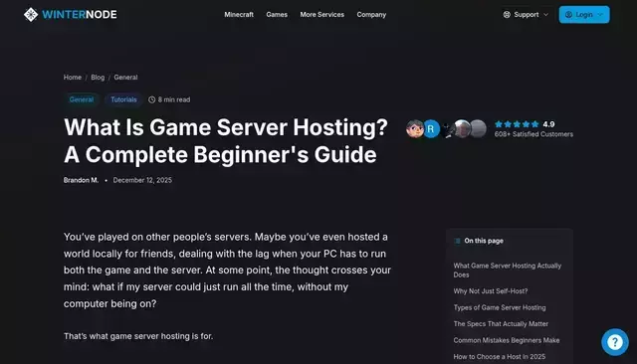Click '608+ Satisfied Customers' text
The image size is (637, 364).
(x=533, y=134)
